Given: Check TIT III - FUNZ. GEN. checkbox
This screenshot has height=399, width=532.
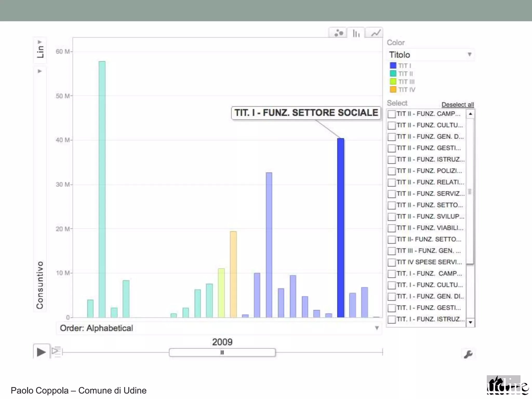Looking at the screenshot, I should (391, 251).
